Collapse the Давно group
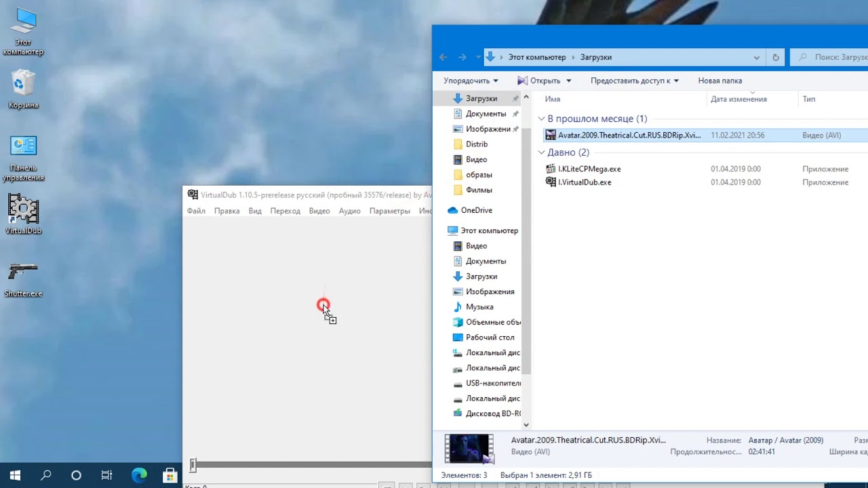The image size is (868, 488). coord(541,152)
